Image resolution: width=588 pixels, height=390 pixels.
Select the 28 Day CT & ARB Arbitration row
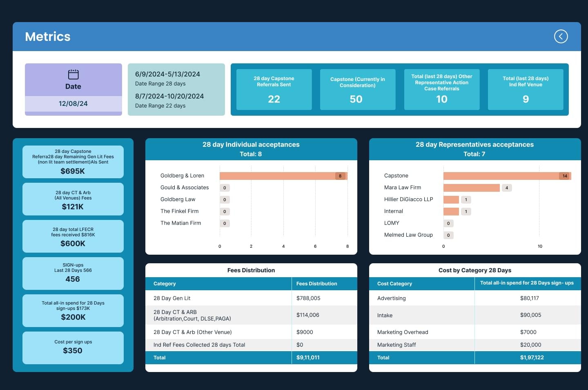pos(251,315)
